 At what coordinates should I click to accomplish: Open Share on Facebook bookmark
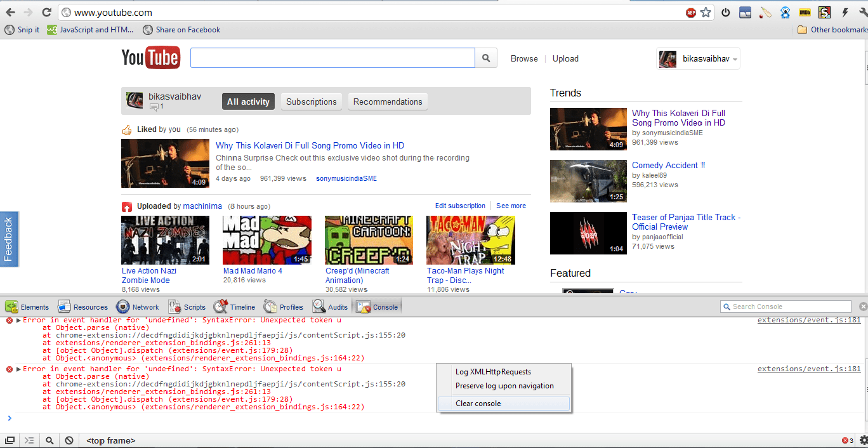[181, 30]
